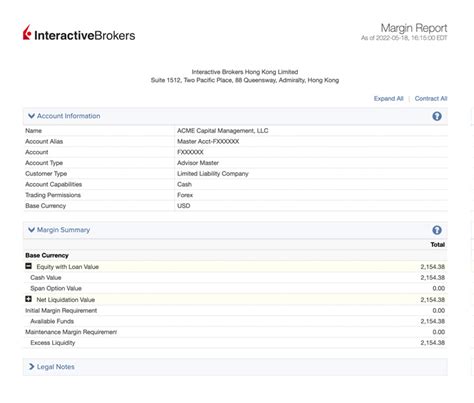Select Master Acct-FXXXXXX alias value
Image resolution: width=474 pixels, height=403 pixels.
point(208,141)
